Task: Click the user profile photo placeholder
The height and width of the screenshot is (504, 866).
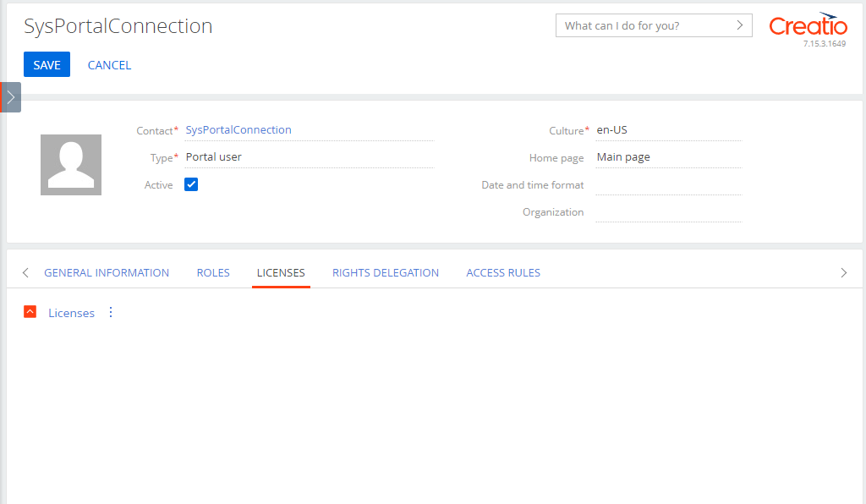Action: (x=71, y=165)
